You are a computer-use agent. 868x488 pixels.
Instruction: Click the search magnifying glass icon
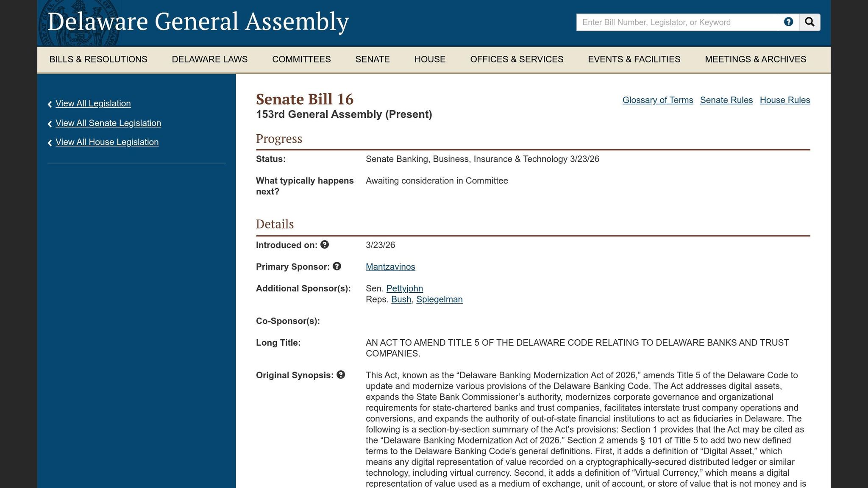[x=810, y=22]
